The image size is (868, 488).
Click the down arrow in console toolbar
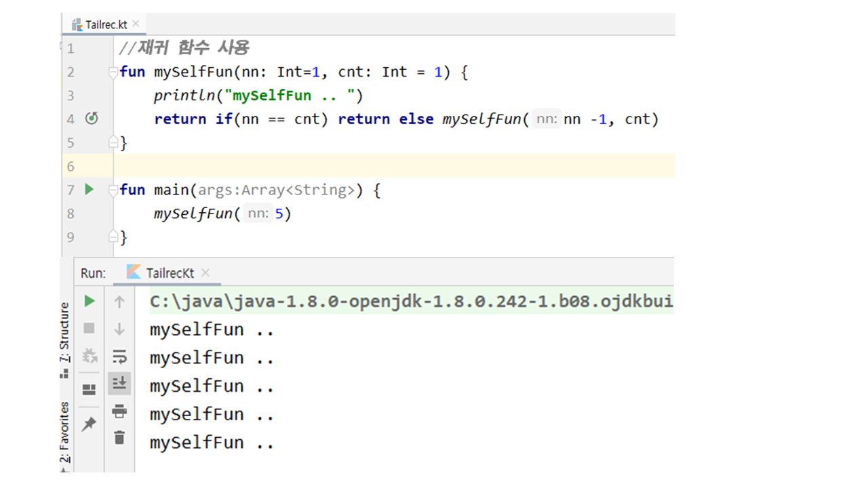[x=119, y=329]
